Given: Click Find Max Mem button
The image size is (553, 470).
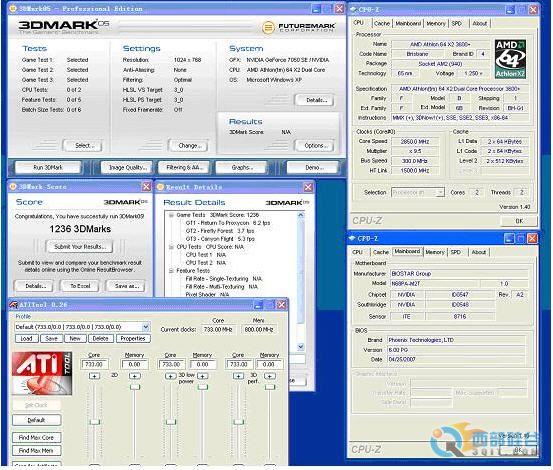Looking at the screenshot, I should 36,451.
